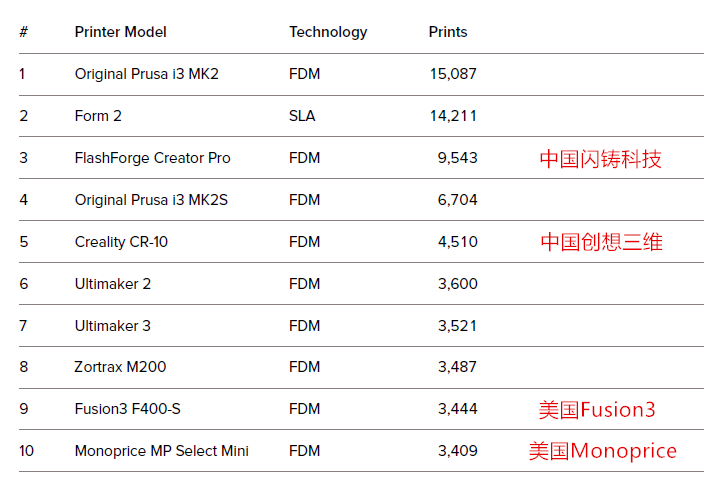
Task: Click Original Prusa i3 MK2S entry
Action: 151,200
